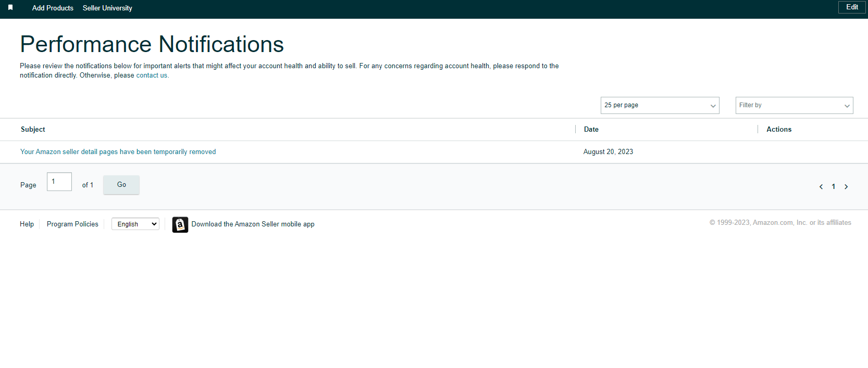Go to next page with right chevron
The image size is (868, 368).
(846, 187)
